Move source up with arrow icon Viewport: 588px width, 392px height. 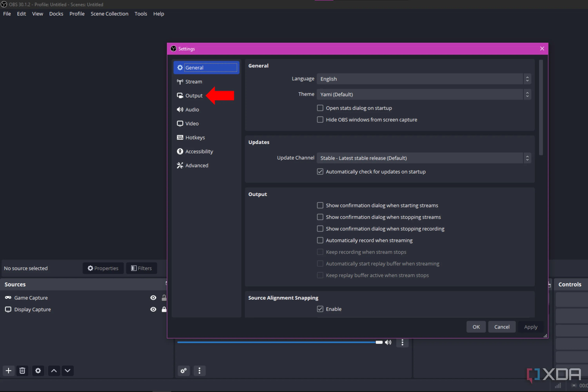[54, 370]
